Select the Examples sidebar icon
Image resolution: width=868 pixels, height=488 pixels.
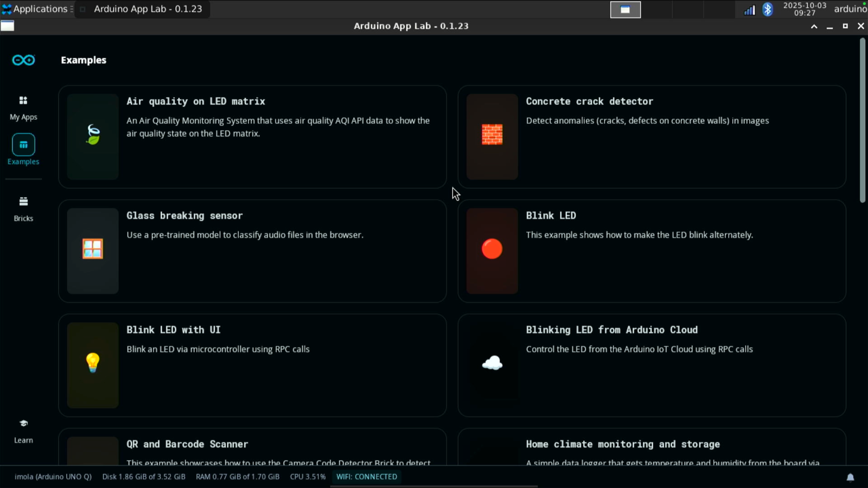point(23,145)
